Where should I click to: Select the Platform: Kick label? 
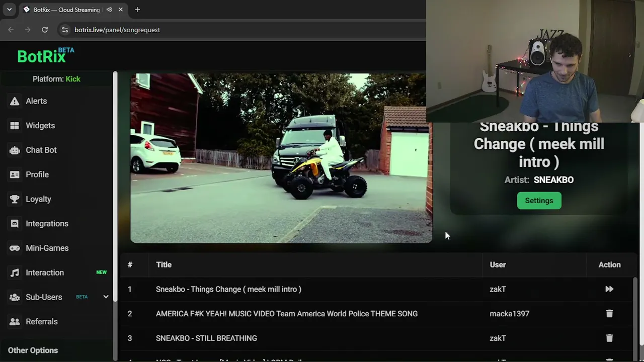click(56, 79)
